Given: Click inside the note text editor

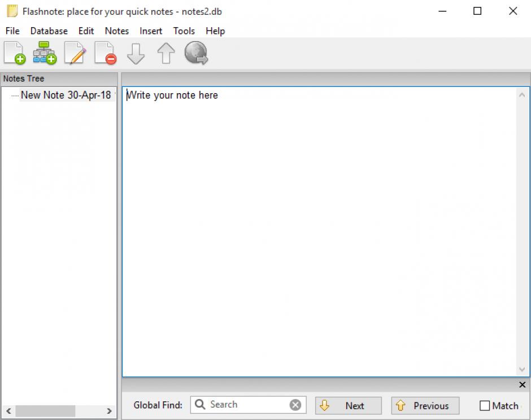Looking at the screenshot, I should tap(319, 231).
